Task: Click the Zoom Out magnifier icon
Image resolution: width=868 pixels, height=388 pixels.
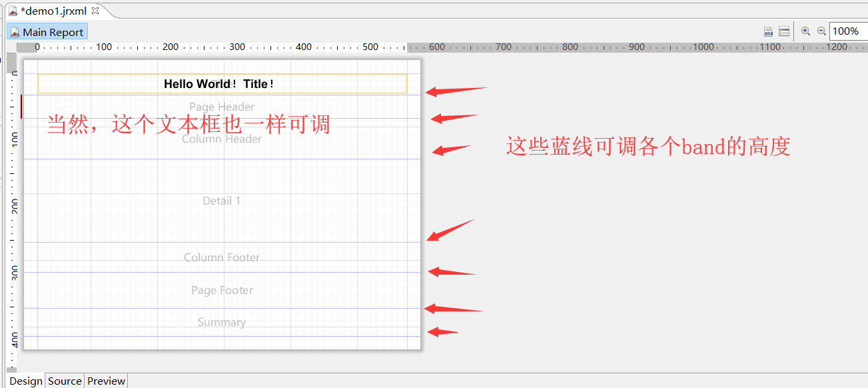Action: coord(821,31)
